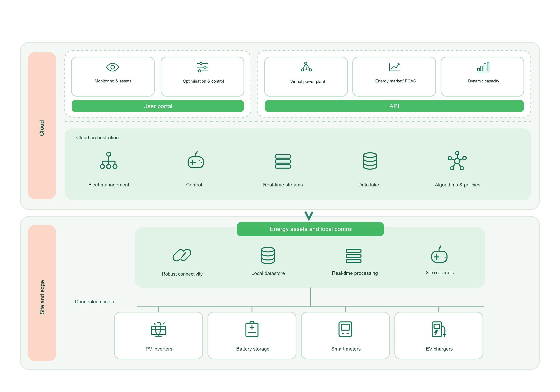Click the Cloud orchestration heading
560x392 pixels.
click(97, 138)
